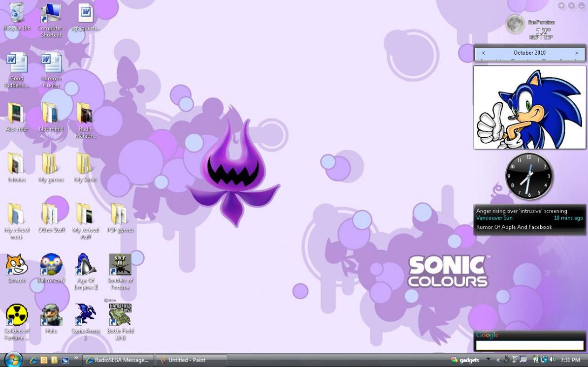Select the Alex rider folder
This screenshot has height=367, width=588.
(17, 117)
